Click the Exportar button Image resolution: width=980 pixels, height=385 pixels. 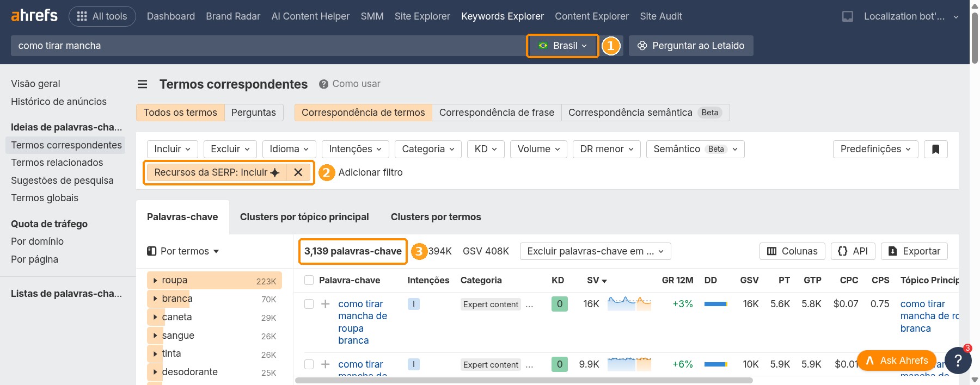pyautogui.click(x=915, y=251)
